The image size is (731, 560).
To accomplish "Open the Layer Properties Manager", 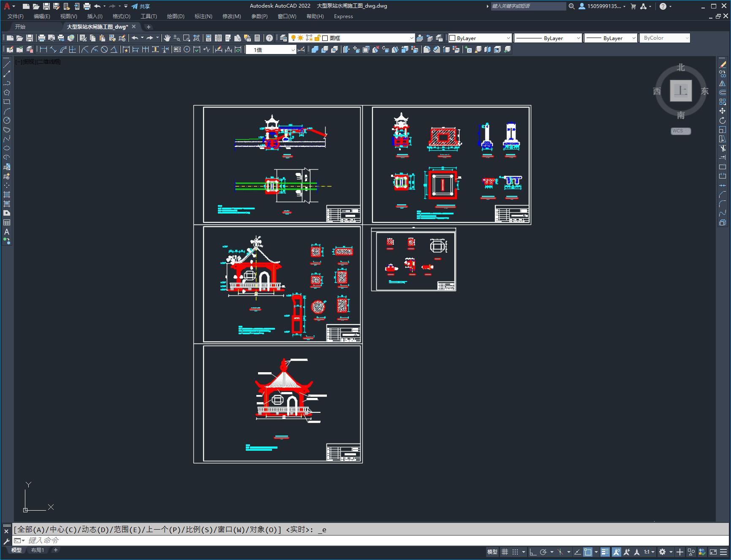I will click(x=283, y=38).
